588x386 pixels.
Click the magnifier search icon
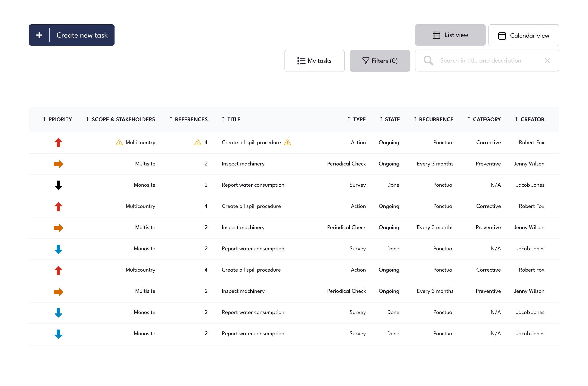tap(428, 61)
